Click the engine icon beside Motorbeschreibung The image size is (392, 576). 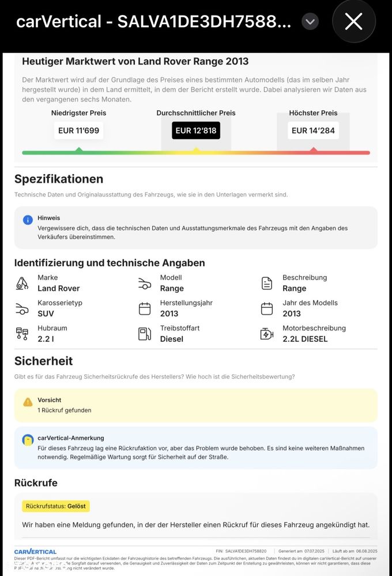[x=267, y=334]
